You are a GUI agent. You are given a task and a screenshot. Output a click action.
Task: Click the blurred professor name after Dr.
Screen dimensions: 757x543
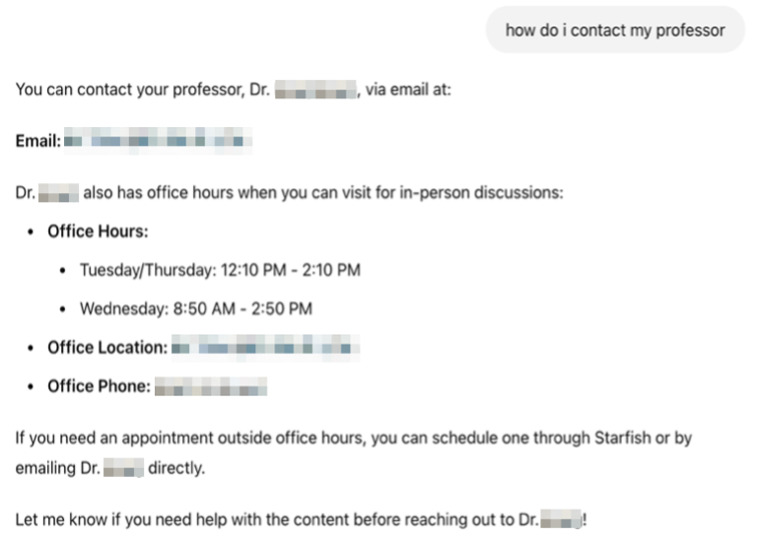[316, 90]
